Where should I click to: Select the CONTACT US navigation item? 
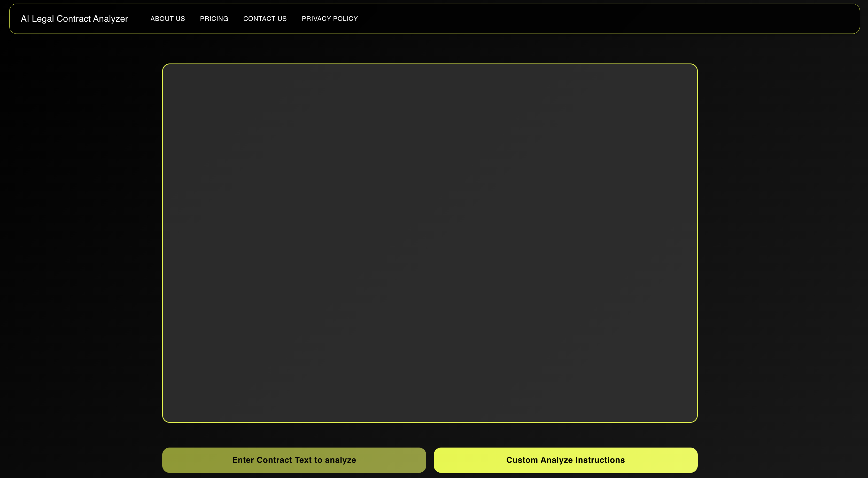click(265, 19)
